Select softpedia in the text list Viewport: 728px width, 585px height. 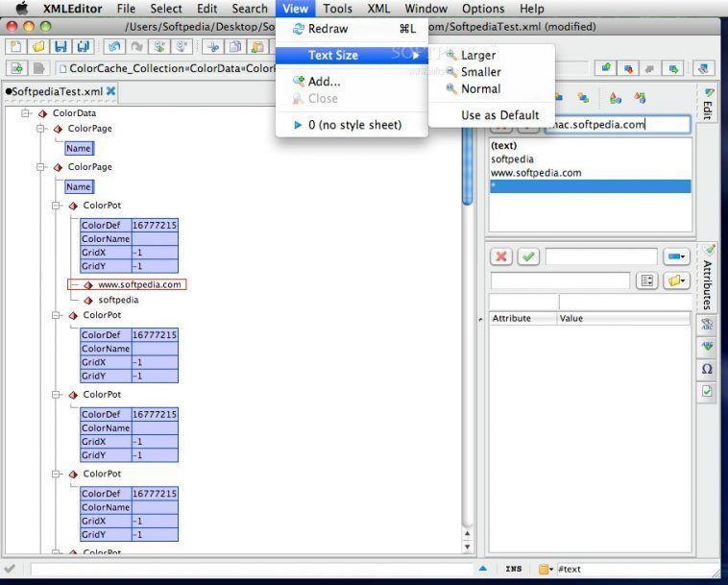coord(590,159)
